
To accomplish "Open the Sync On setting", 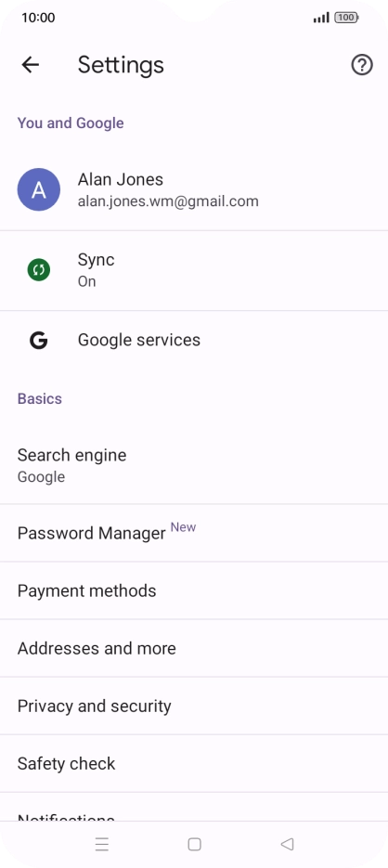I will coord(194,271).
